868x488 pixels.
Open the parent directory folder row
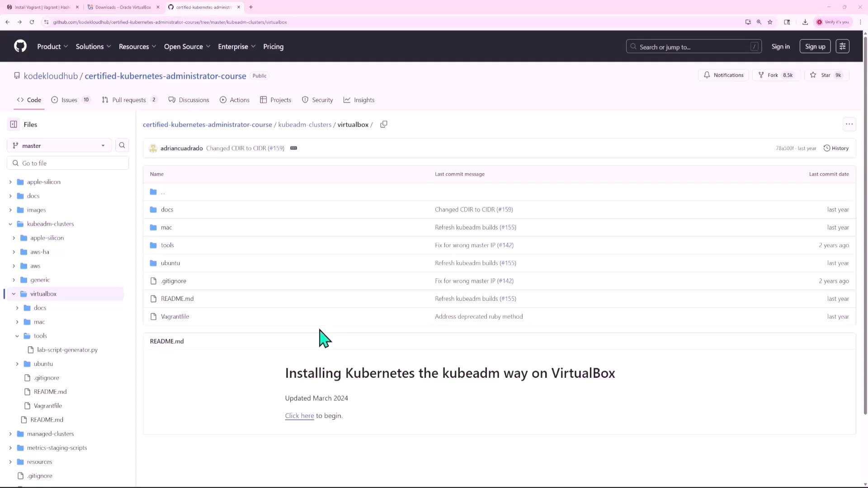pyautogui.click(x=499, y=192)
